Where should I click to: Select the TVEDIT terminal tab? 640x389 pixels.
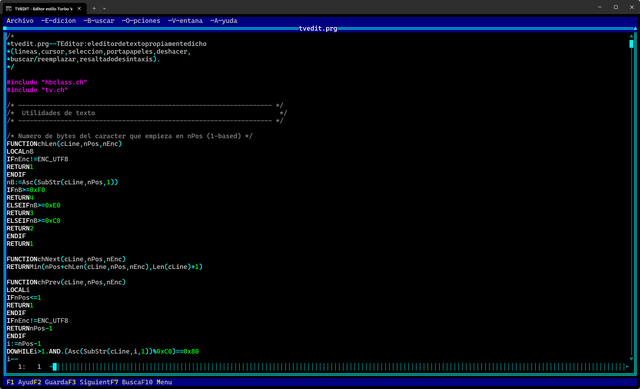[43, 8]
